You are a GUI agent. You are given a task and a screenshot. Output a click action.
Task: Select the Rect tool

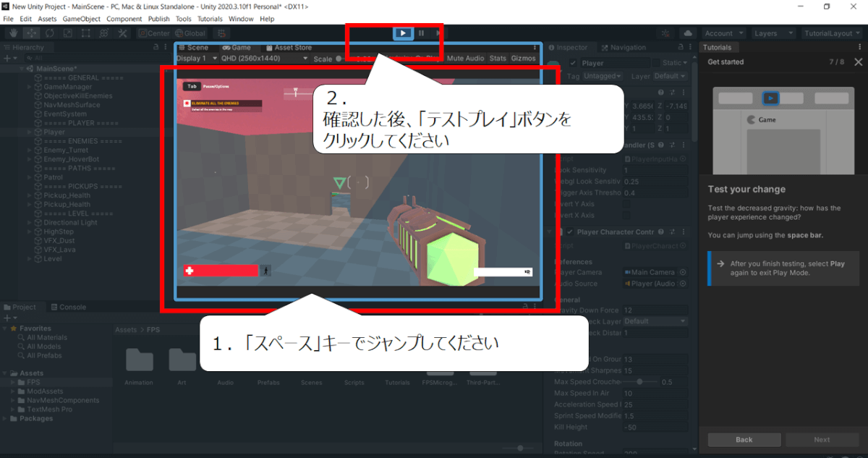coord(85,33)
